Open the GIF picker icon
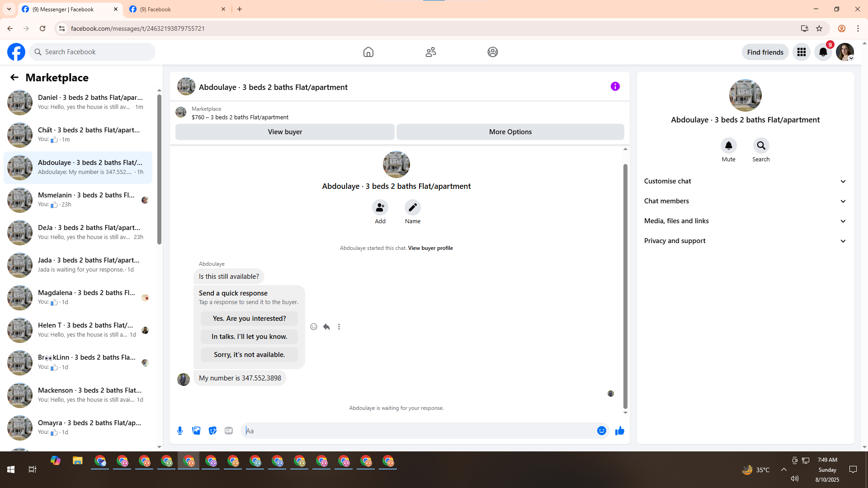The height and width of the screenshot is (488, 868). (x=229, y=431)
